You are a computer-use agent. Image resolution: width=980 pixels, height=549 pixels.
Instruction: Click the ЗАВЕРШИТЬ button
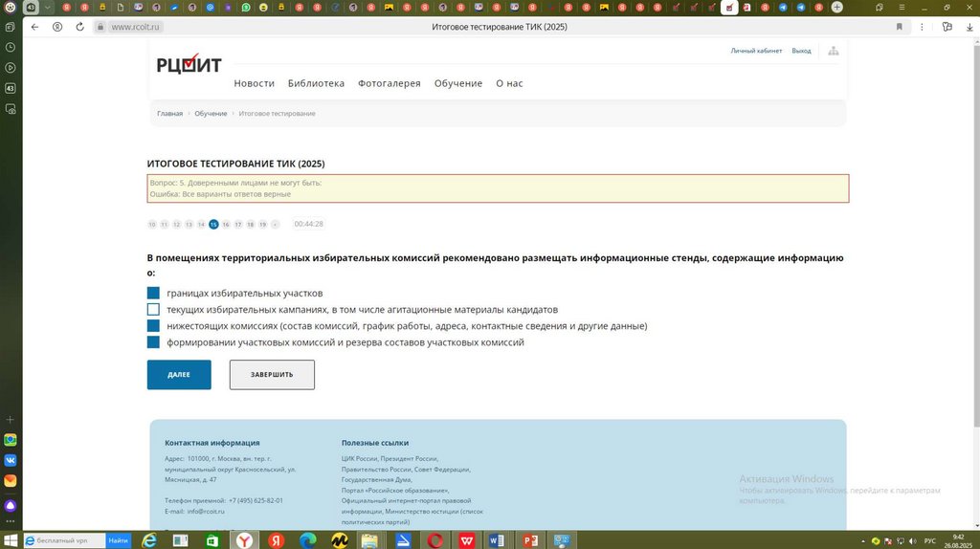[x=272, y=375]
